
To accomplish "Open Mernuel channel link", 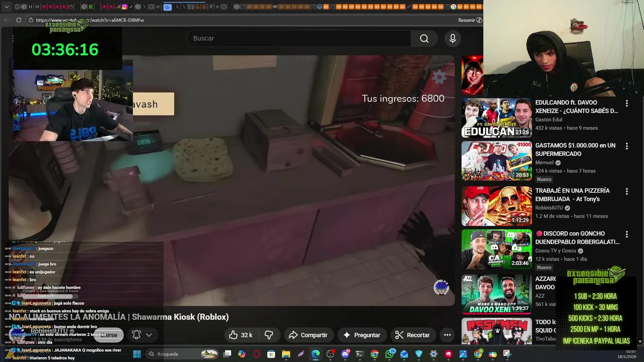I will (544, 162).
